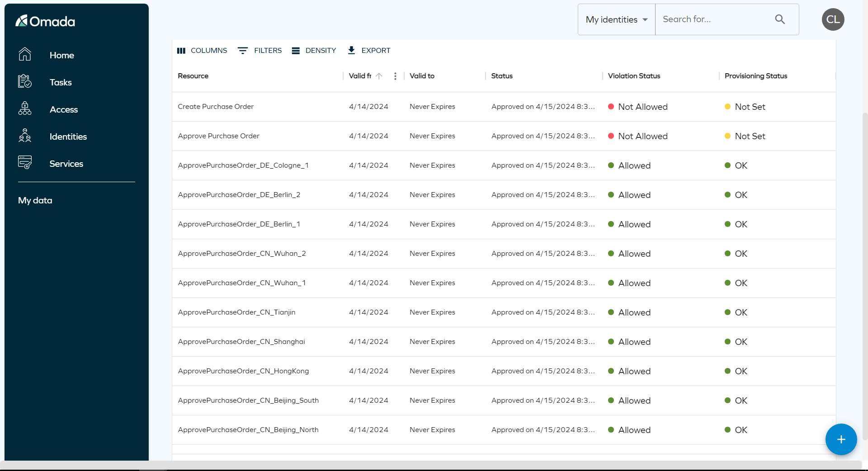Go to Home menu item
868x471 pixels.
pos(62,55)
